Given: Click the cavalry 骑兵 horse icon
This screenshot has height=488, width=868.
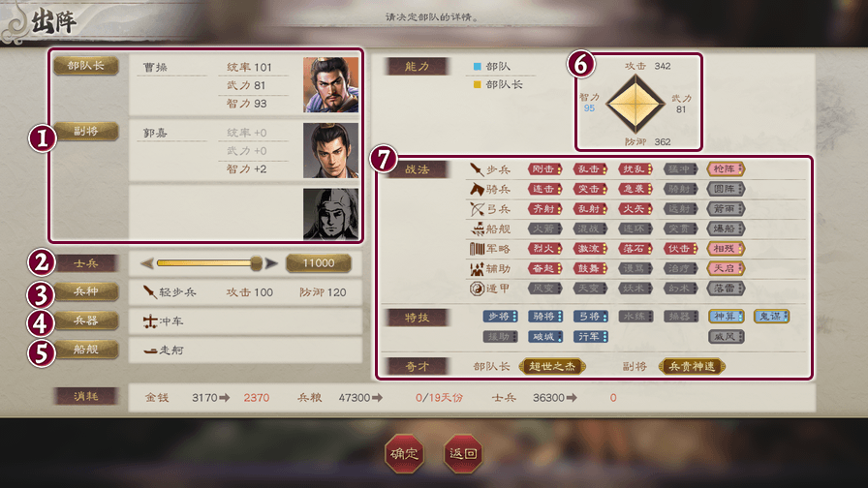Looking at the screenshot, I should coord(477,189).
